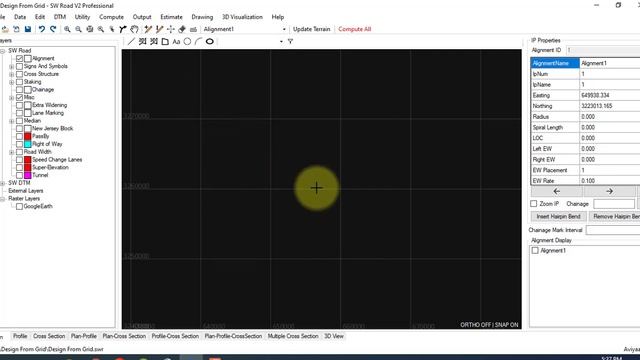Click the Chainage Mark Interval input field
640x360 pixels.
[613, 230]
